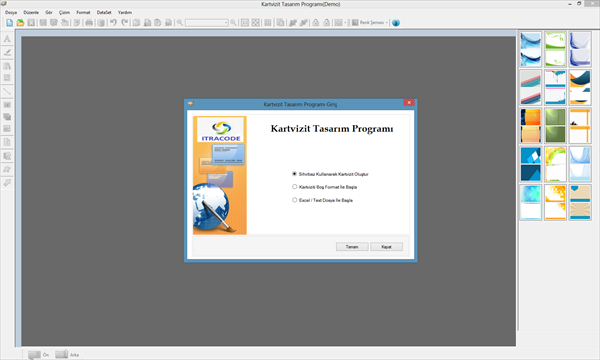
Task: Select the stacked layers tool in left sidebar
Action: (x=7, y=117)
